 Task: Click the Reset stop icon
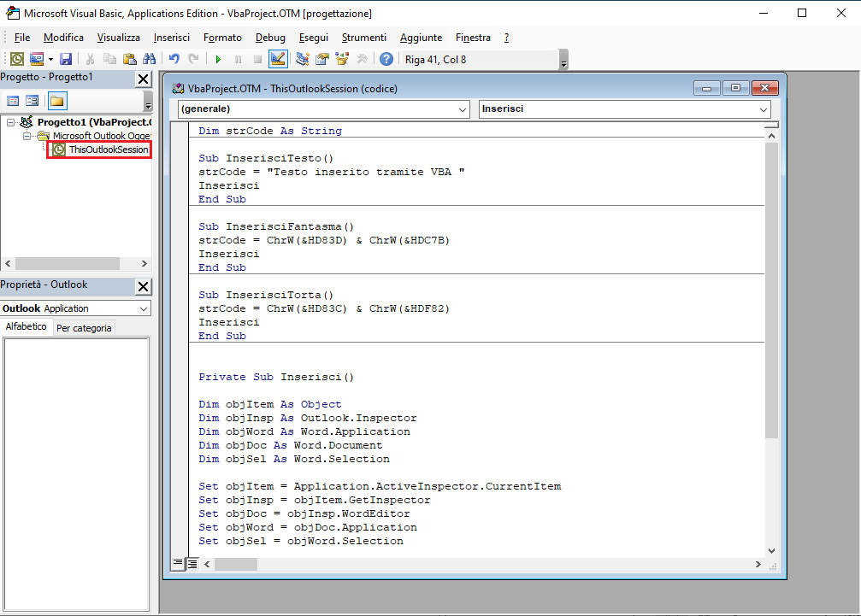[257, 59]
